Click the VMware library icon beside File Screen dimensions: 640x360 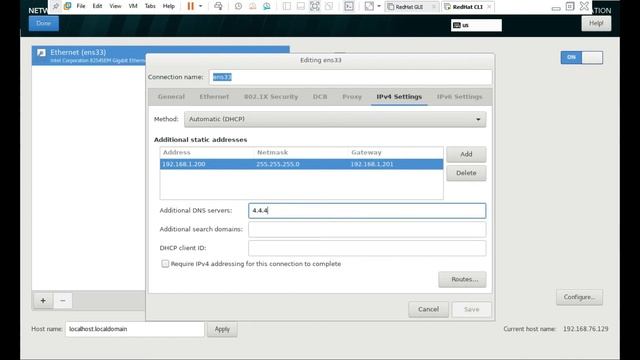tap(67, 6)
